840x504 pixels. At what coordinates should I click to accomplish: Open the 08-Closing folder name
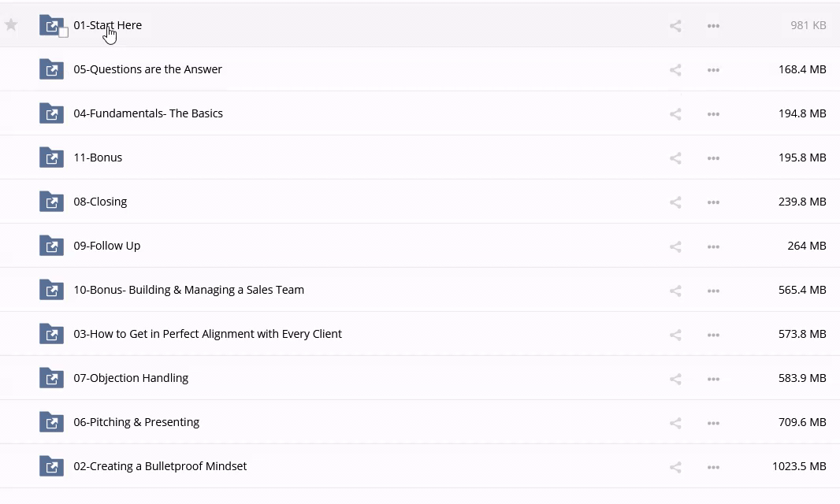[100, 202]
